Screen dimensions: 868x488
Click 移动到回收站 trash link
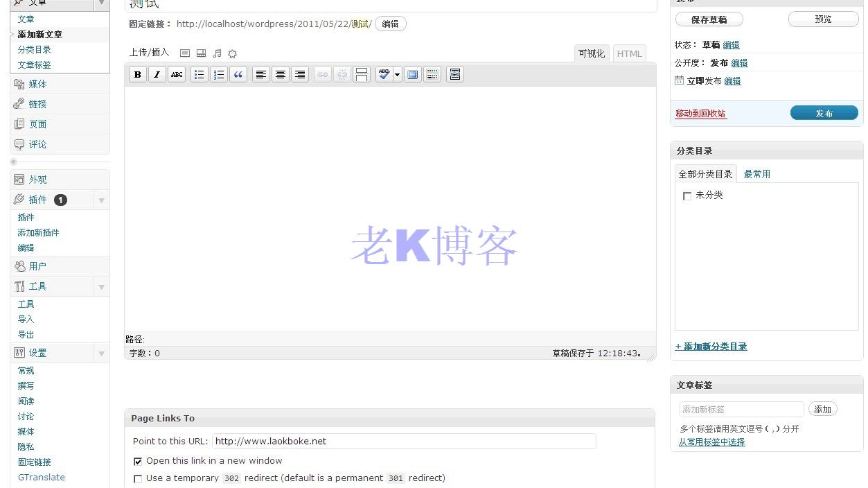(x=700, y=114)
